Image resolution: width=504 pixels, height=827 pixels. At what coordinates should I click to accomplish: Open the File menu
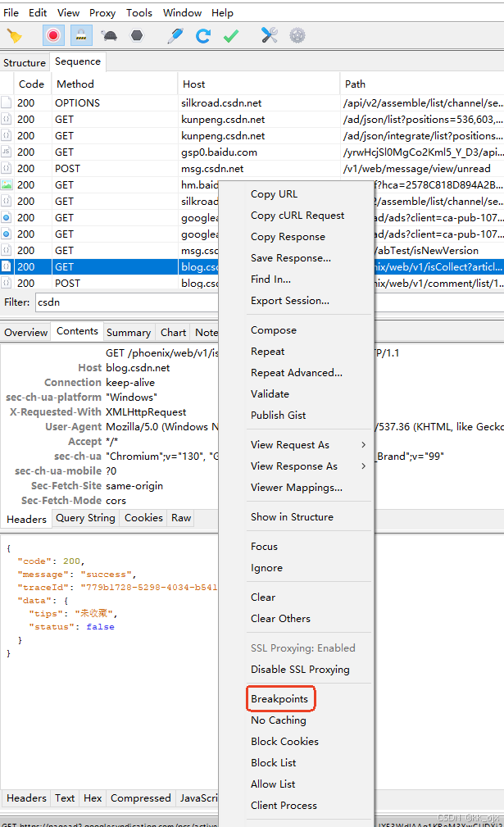click(x=11, y=12)
